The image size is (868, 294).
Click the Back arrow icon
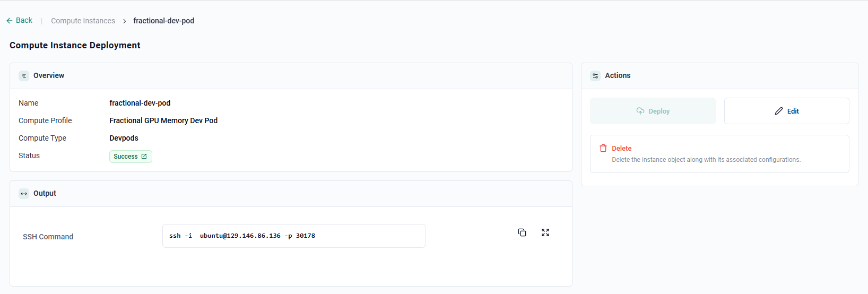9,21
